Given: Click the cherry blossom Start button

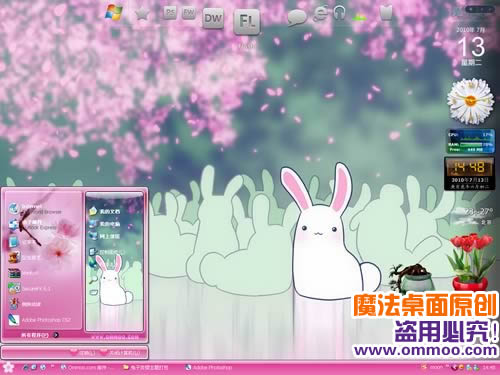Looking at the screenshot, I should tap(8, 367).
